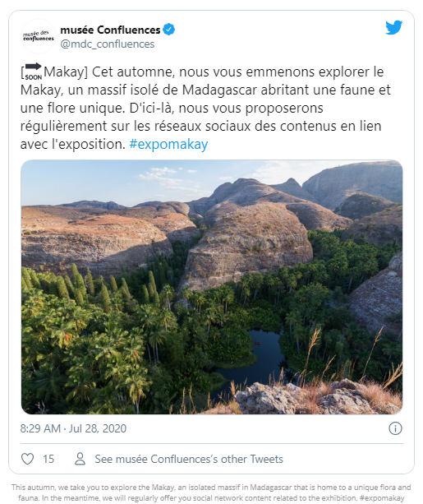Follow the blue #expomakay hashtag link

(168, 145)
